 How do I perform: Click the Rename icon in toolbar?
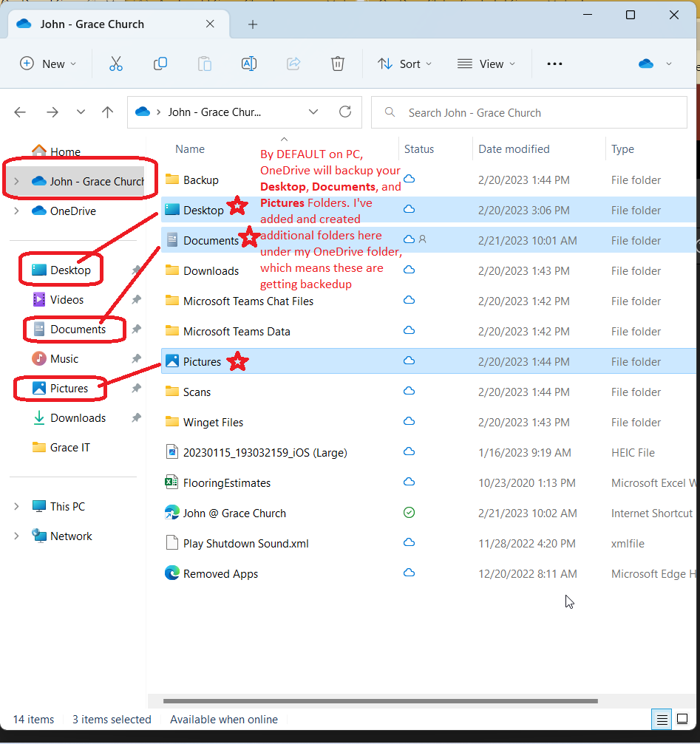pyautogui.click(x=248, y=64)
